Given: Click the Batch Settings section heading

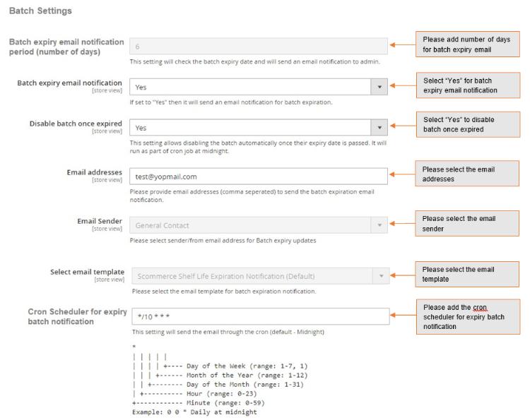Looking at the screenshot, I should (x=40, y=11).
